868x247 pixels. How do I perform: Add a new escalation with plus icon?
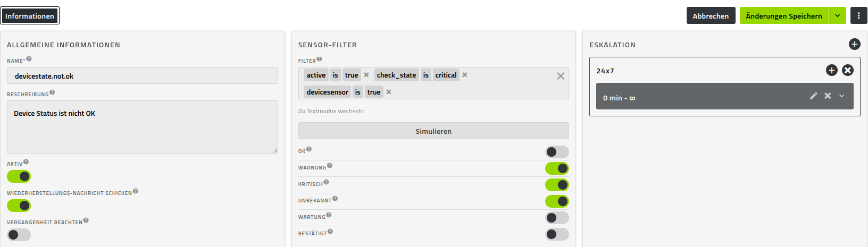pos(854,45)
